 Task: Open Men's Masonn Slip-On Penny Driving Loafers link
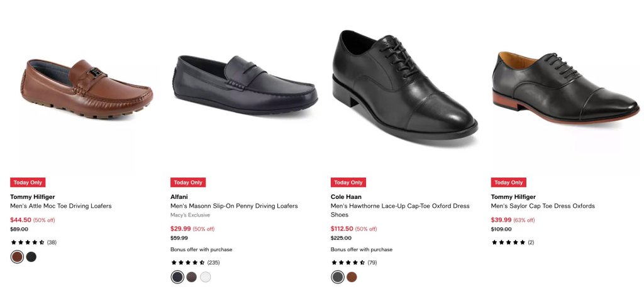coord(234,206)
